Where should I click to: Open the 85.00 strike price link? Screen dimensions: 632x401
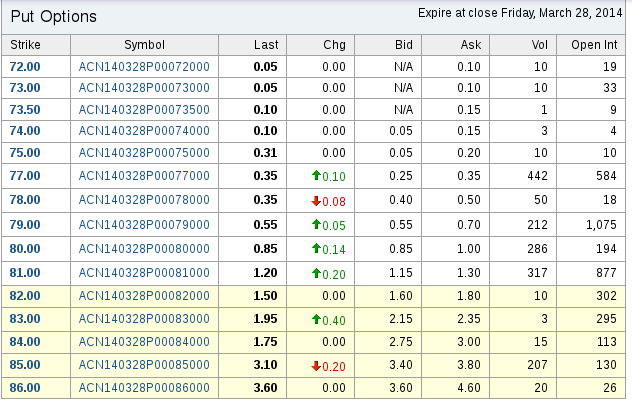coord(25,365)
